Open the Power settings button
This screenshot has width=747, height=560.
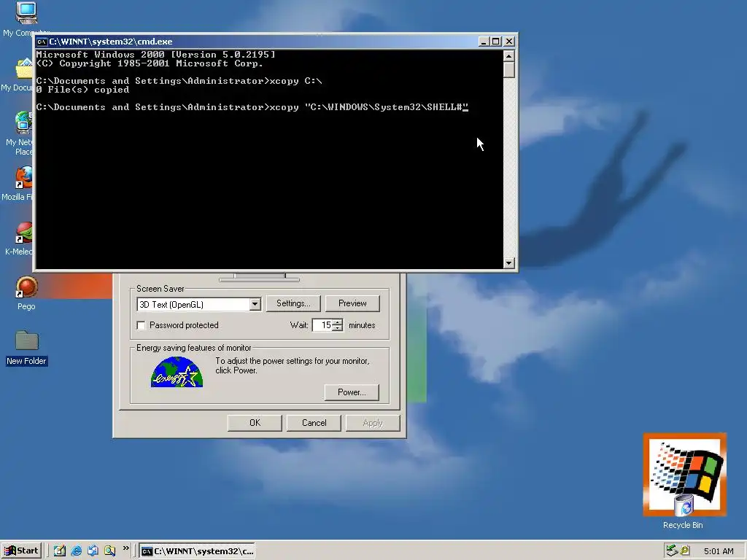(x=352, y=392)
